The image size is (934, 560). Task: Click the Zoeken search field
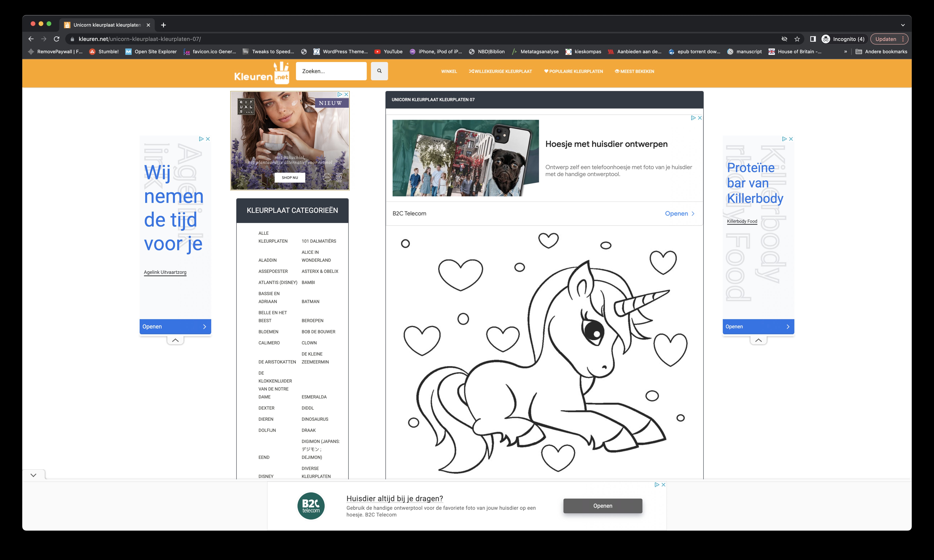tap(331, 71)
